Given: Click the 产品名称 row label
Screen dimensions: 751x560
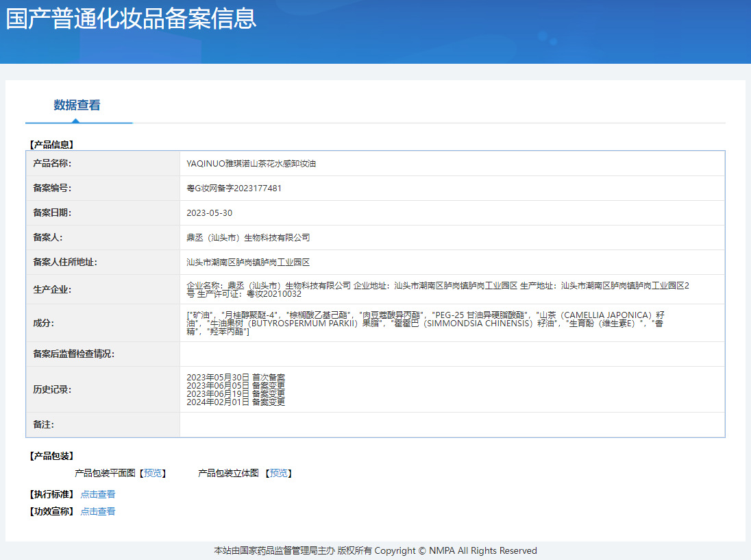Looking at the screenshot, I should coord(51,163).
